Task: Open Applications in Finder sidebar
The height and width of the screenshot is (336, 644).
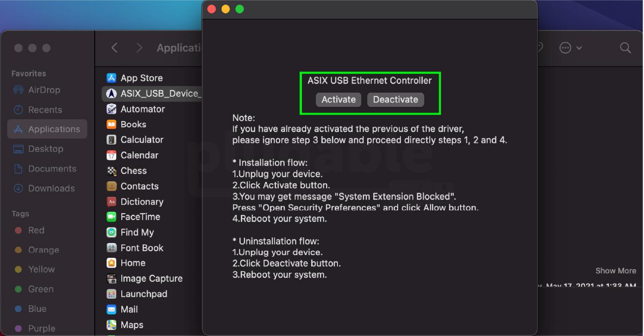Action: [47, 129]
